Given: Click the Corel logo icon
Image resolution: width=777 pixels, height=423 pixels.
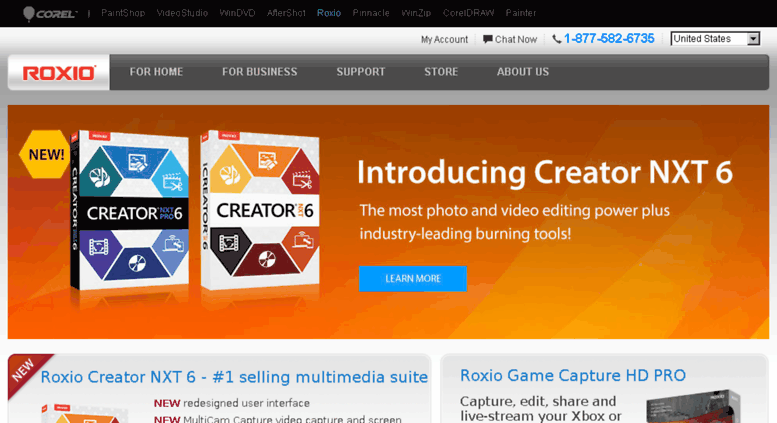Looking at the screenshot, I should [50, 13].
